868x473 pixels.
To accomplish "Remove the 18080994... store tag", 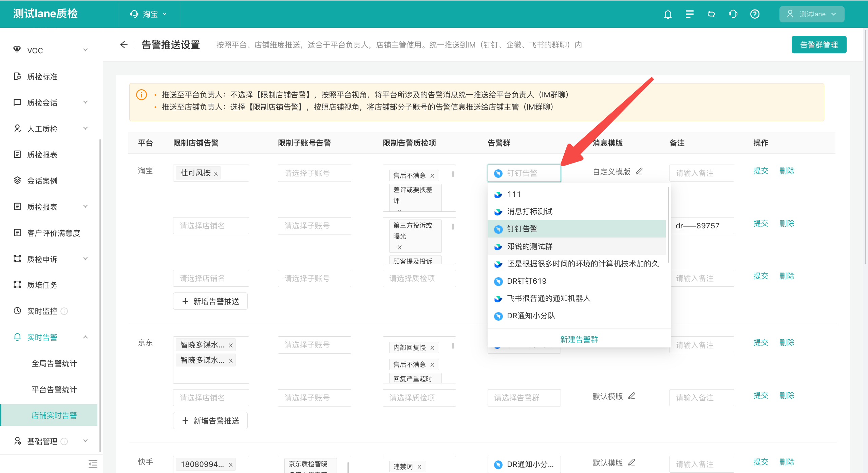I will click(x=231, y=465).
